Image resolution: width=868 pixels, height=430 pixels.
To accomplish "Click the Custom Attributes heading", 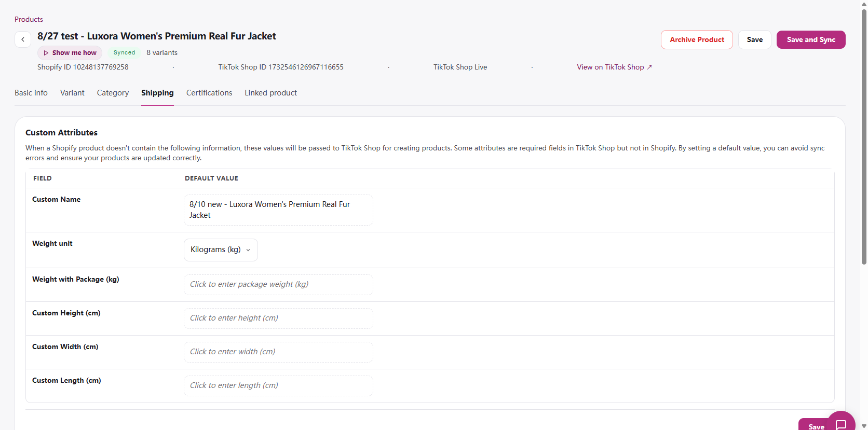I will 62,133.
